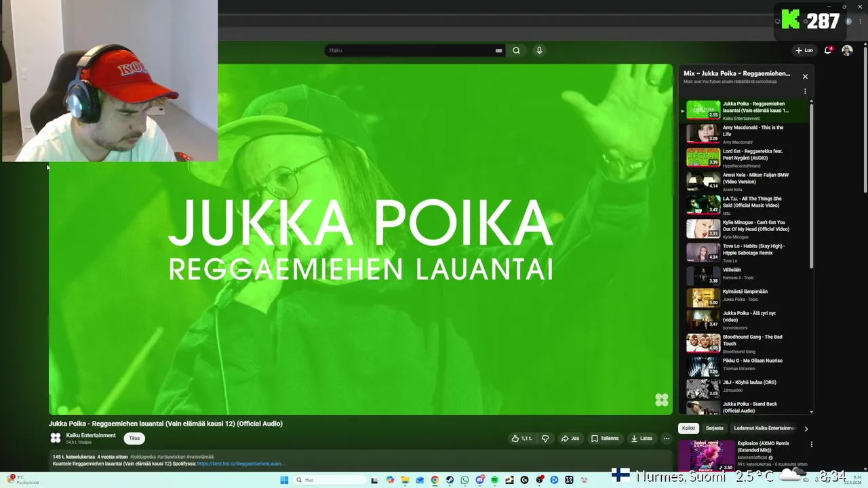Open the Windows Start menu
The height and width of the screenshot is (488, 868).
(284, 480)
